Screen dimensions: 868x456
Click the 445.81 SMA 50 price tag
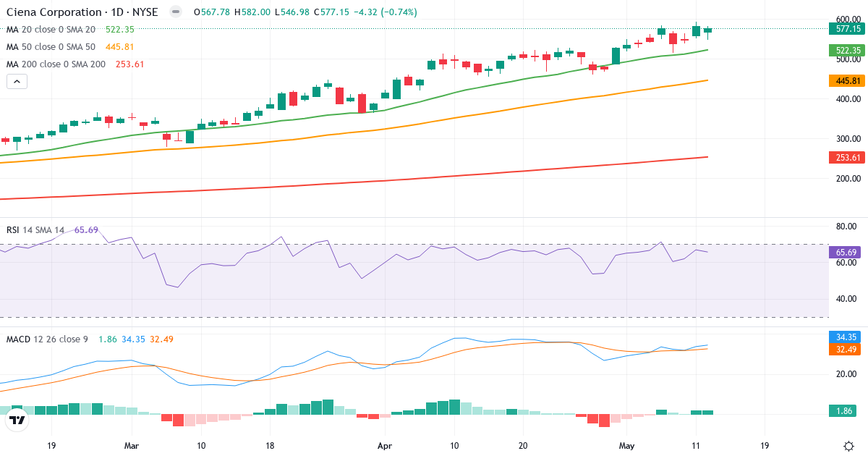click(x=848, y=80)
